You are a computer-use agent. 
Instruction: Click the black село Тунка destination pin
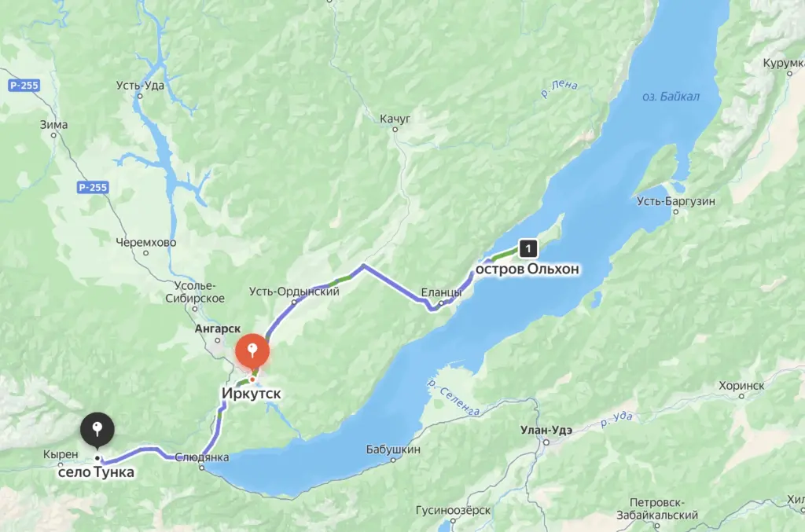pos(97,431)
